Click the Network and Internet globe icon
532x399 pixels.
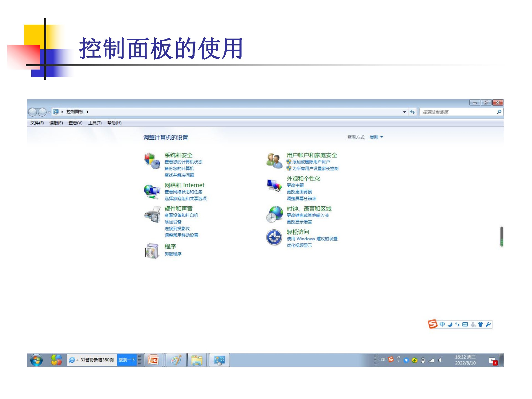pos(152,191)
